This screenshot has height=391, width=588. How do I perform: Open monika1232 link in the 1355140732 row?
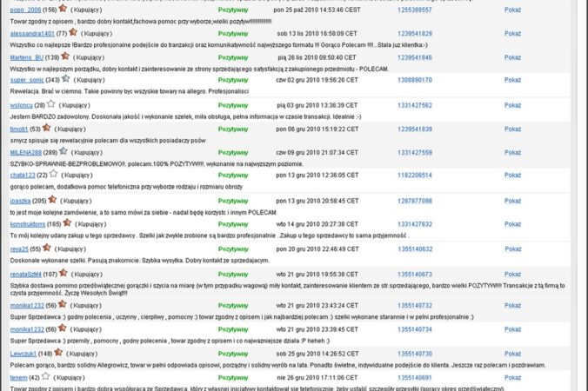point(27,306)
